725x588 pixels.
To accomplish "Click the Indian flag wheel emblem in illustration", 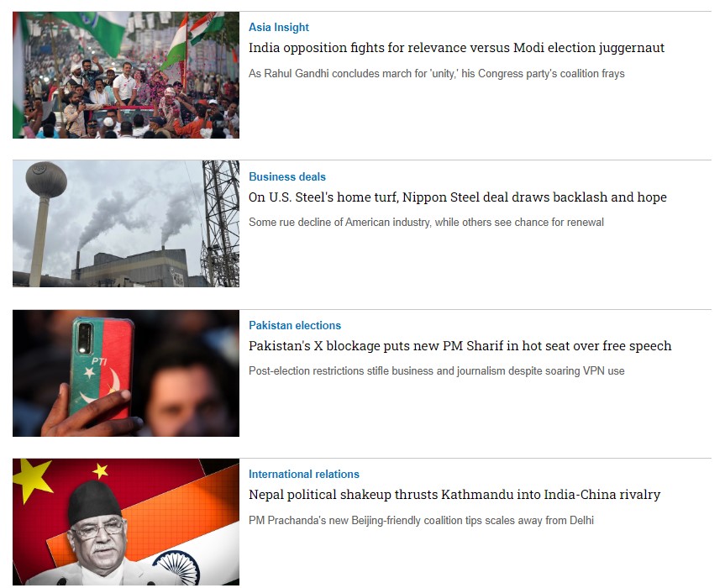I will 177,568.
